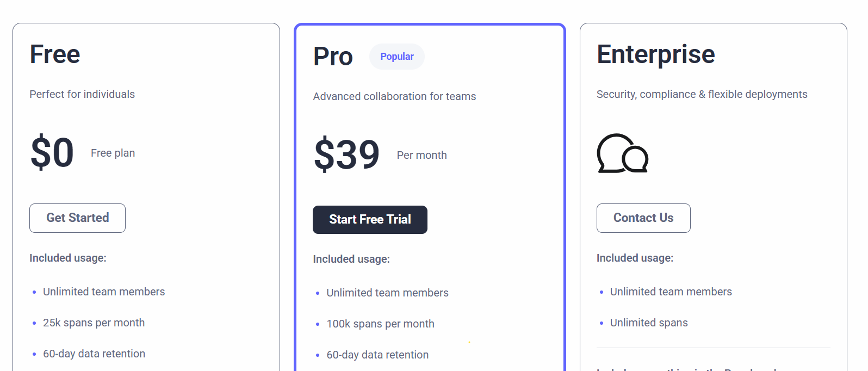Screen dimensions: 868x371
Task: Click "Advanced collaboration for teams" text
Action: click(x=394, y=96)
